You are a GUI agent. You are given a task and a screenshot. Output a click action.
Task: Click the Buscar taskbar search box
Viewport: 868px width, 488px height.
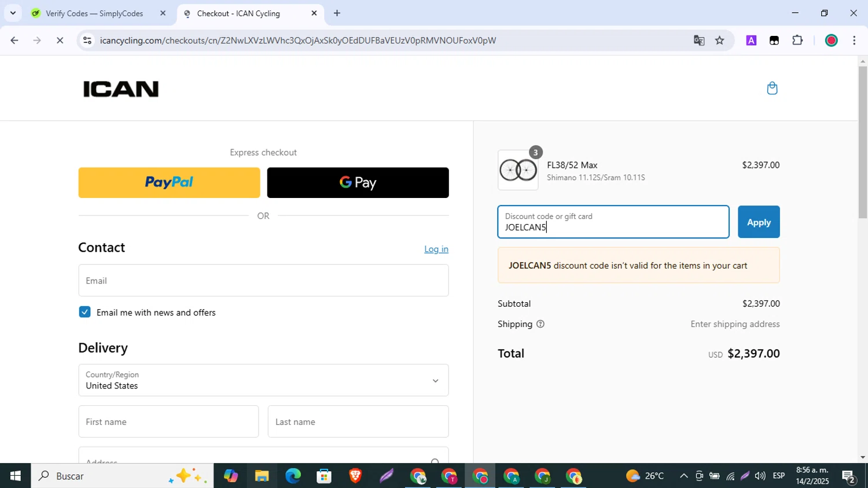click(122, 476)
